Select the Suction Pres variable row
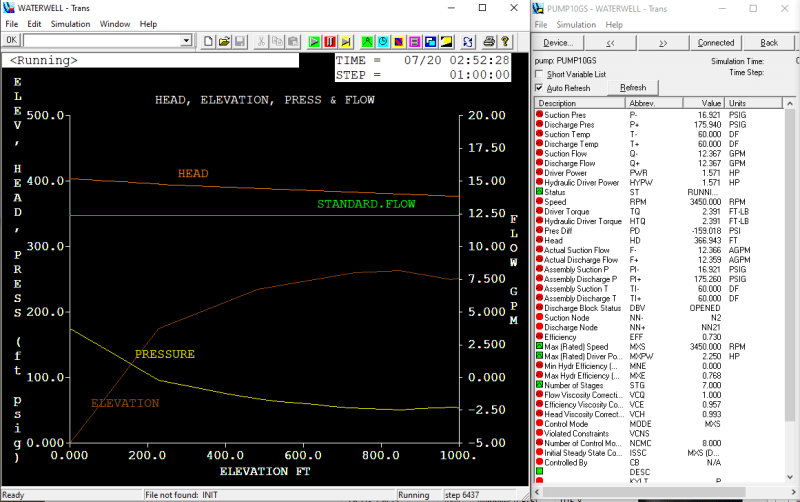800x502 pixels. (658, 115)
